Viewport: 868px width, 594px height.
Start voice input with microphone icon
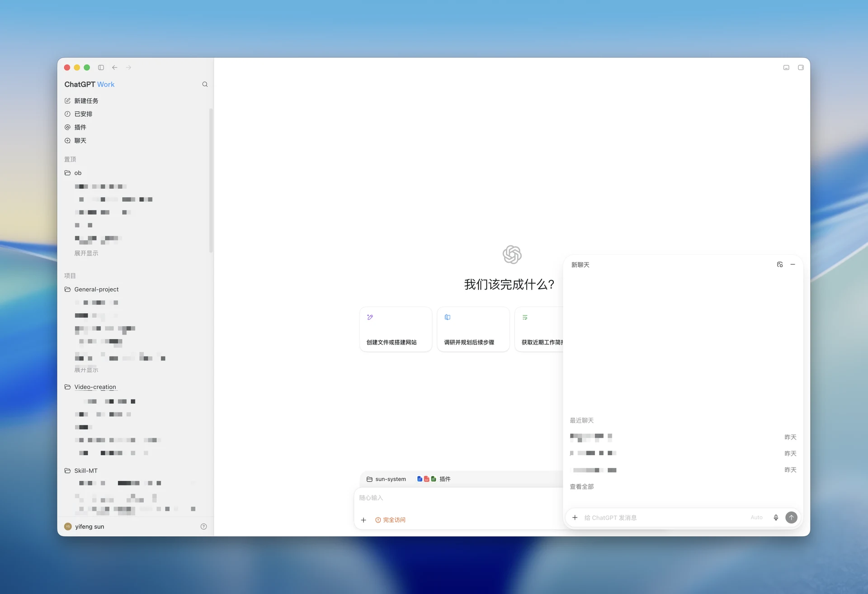pyautogui.click(x=776, y=518)
